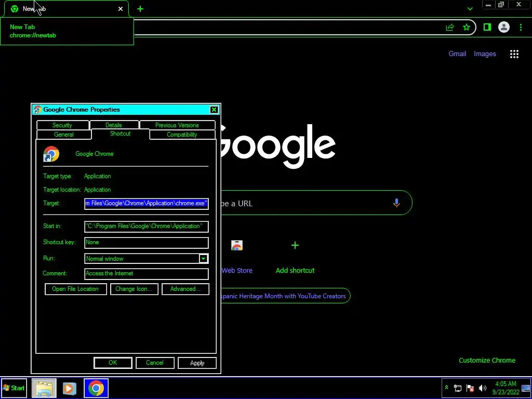
Task: Click the "Target type:" label
Action: (58, 176)
